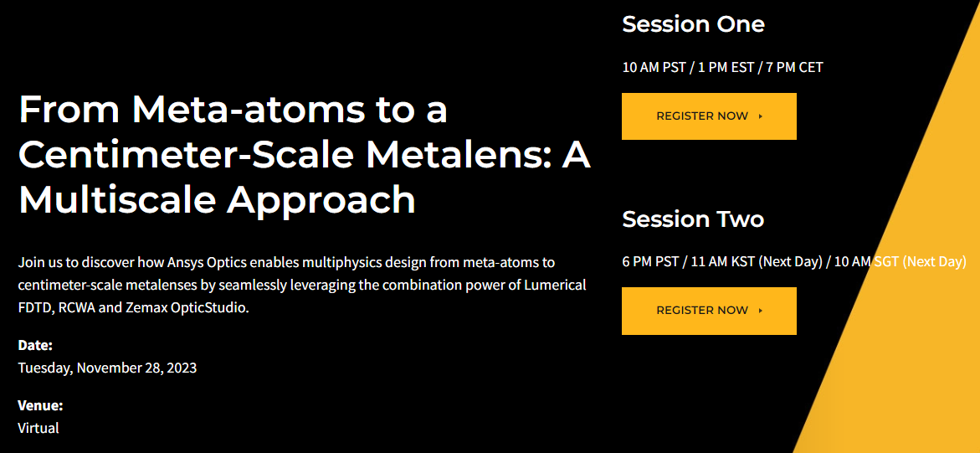Click the Date: label
The width and height of the screenshot is (980, 453).
[35, 345]
